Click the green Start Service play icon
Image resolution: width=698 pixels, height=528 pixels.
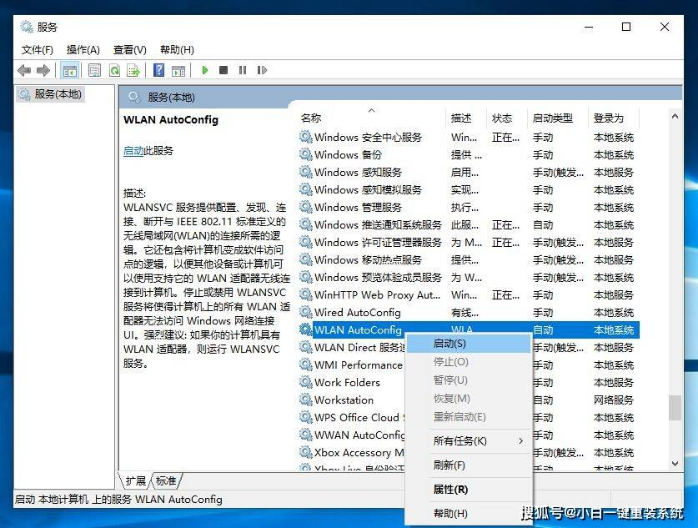pyautogui.click(x=205, y=70)
